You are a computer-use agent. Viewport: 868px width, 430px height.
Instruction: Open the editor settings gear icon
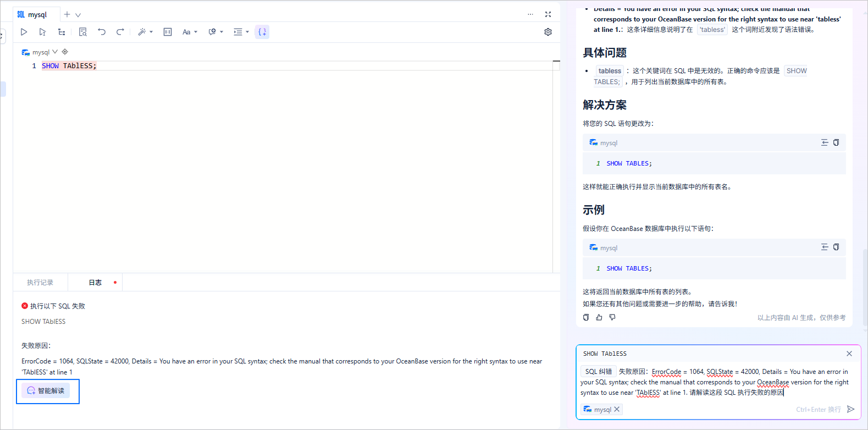tap(548, 32)
